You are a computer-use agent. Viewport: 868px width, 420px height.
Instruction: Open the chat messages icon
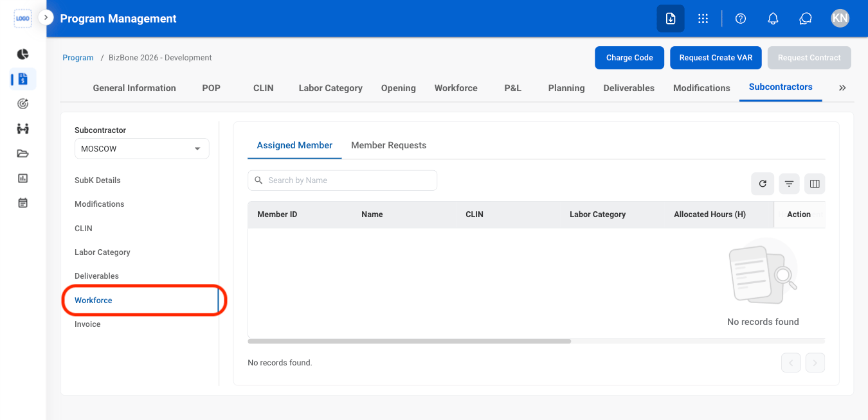coord(806,19)
